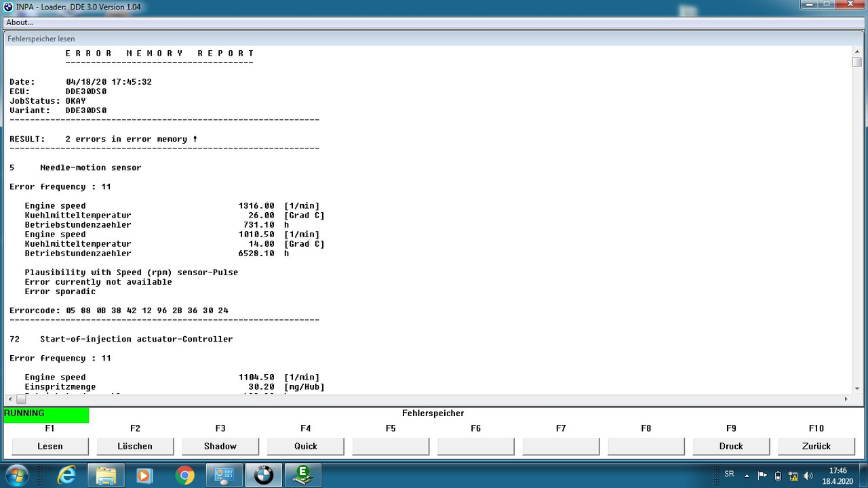Click the Quick button

pyautogui.click(x=306, y=446)
